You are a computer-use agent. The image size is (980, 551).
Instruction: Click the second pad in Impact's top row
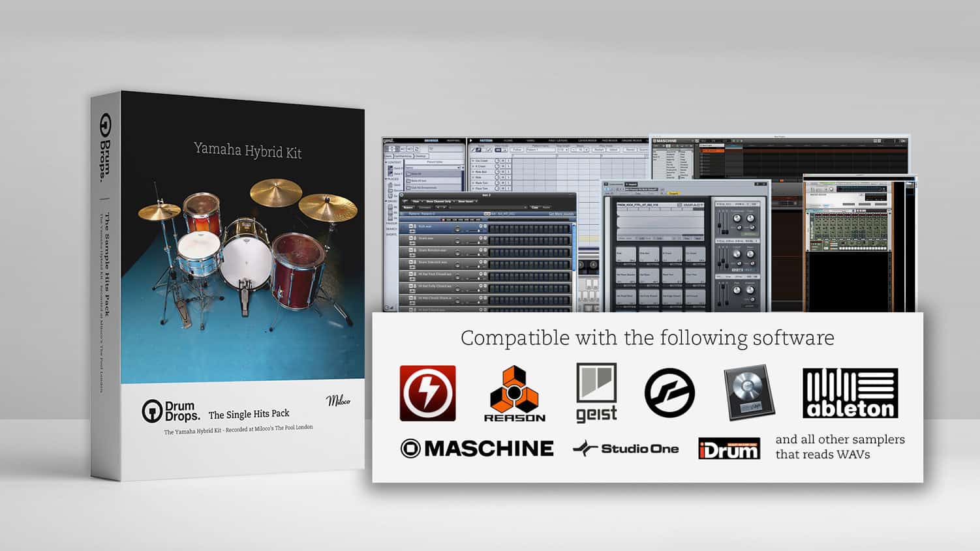(x=649, y=254)
